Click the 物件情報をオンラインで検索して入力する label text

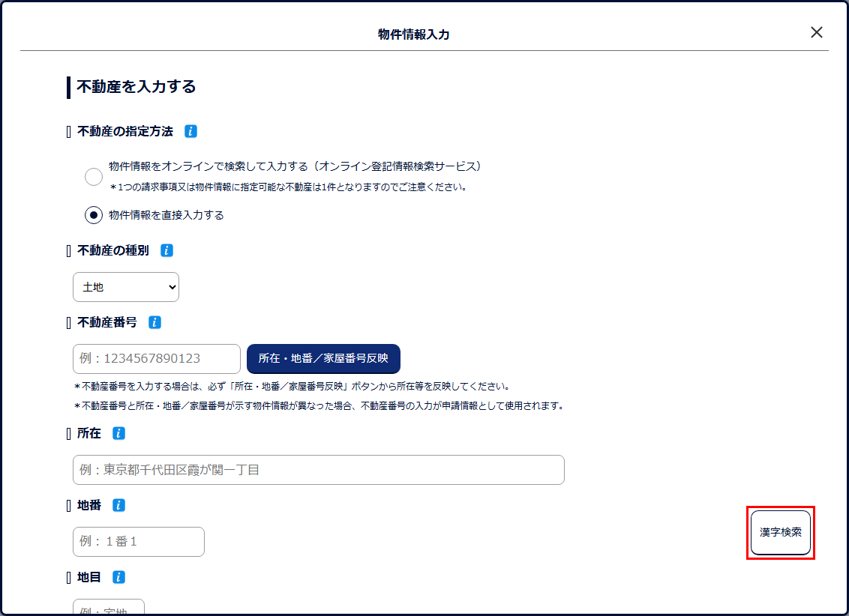tap(295, 166)
